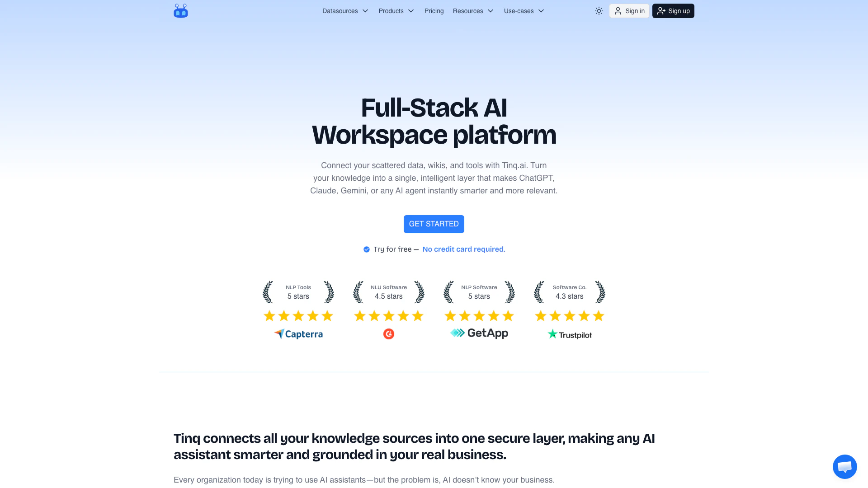Screen dimensions: 868x488
Task: Open the Resources dropdown menu
Action: [x=473, y=11]
